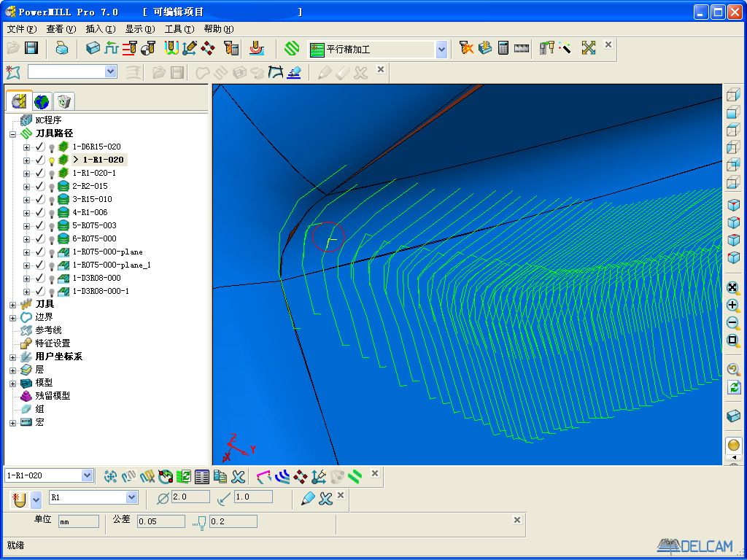Toggle checkmark of toolpath 1-D6R15-020
Image resolution: width=747 pixels, height=560 pixels.
click(41, 147)
